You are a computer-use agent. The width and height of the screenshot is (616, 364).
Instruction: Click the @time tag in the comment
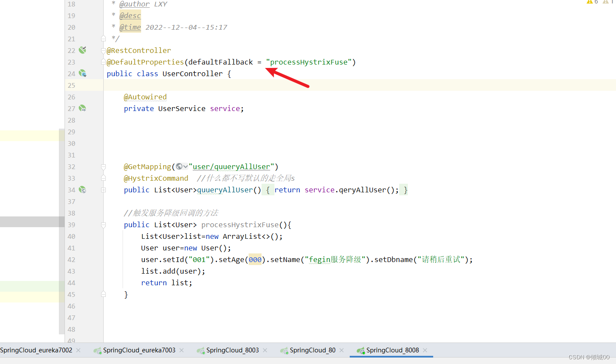click(x=130, y=27)
